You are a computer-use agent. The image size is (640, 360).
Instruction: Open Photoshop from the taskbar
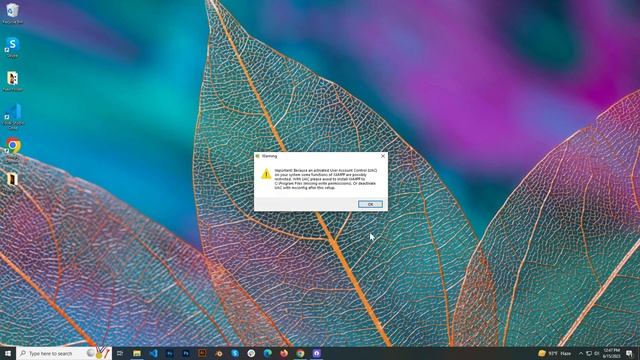click(186, 353)
